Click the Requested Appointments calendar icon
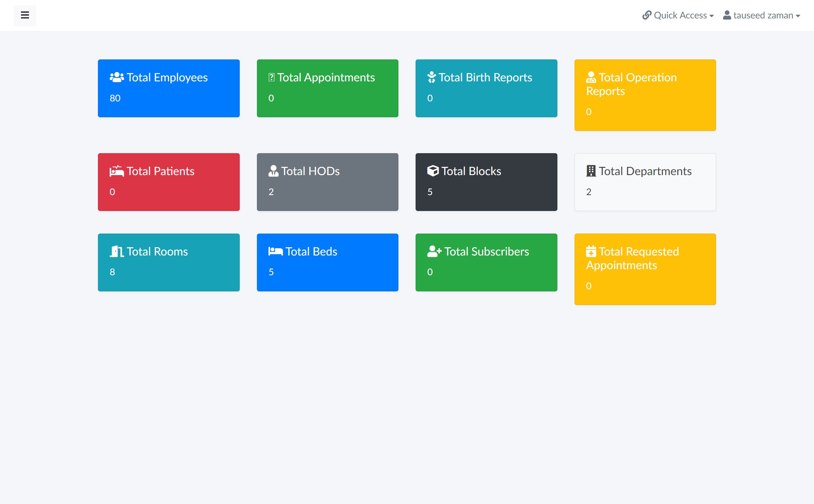This screenshot has height=504, width=814. (x=591, y=251)
